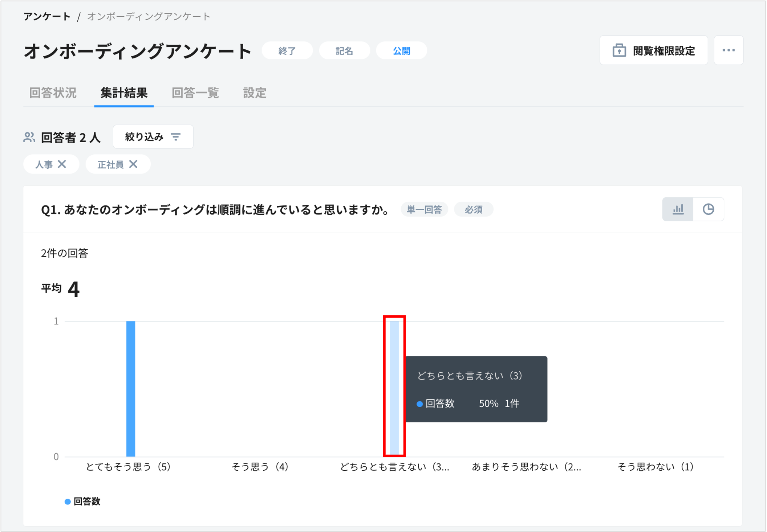This screenshot has width=767, height=532.
Task: Click the filter icon inside 絞り込み button
Action: click(176, 137)
